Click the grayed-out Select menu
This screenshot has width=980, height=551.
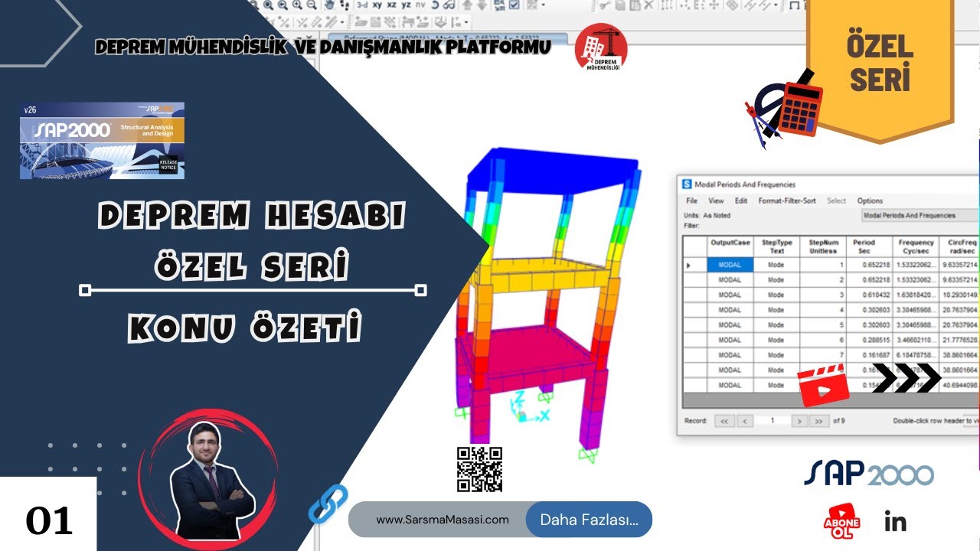point(837,201)
